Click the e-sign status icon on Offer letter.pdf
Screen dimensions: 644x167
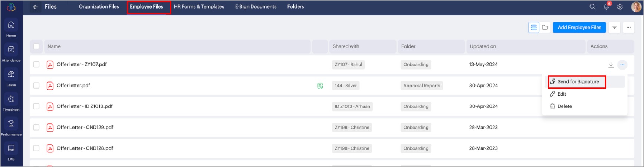(320, 86)
